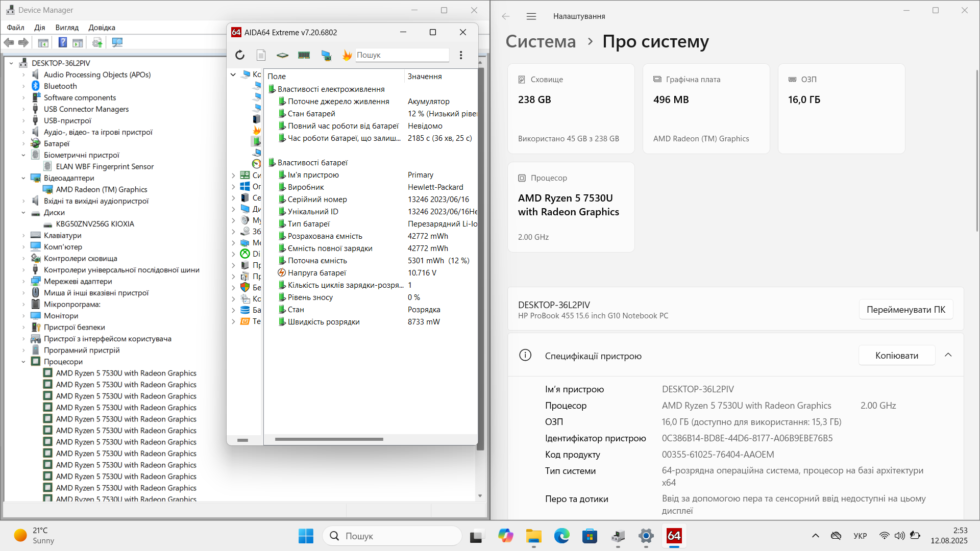Click the flame stability test icon
The height and width of the screenshot is (551, 980).
click(x=347, y=55)
